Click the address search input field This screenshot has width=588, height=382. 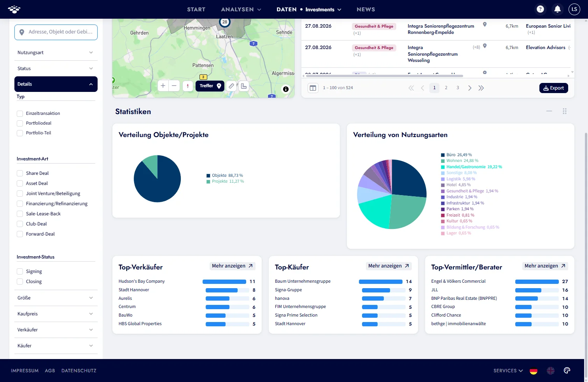click(x=56, y=32)
